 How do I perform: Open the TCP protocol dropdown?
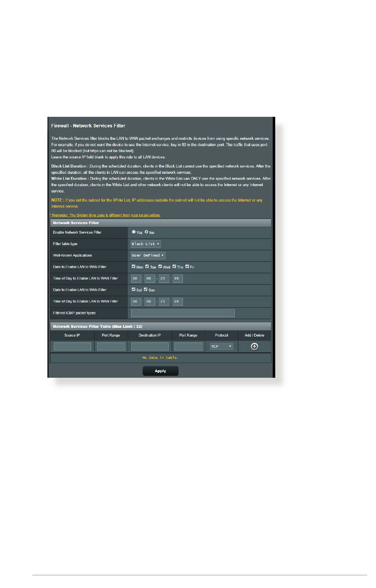(221, 346)
